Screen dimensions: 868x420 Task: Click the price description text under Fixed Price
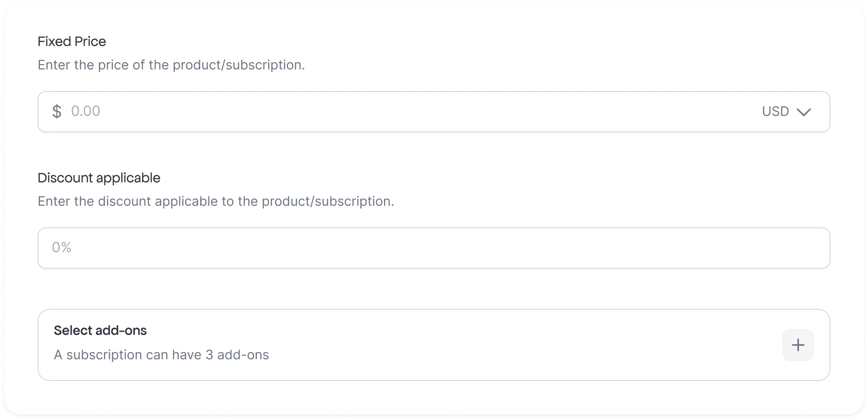[x=171, y=65]
